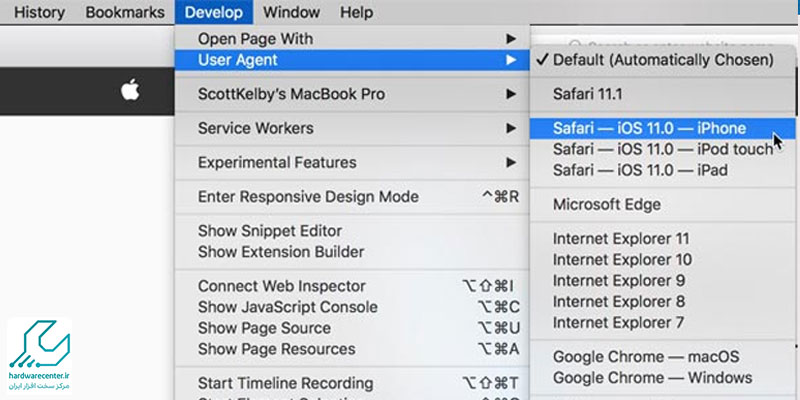Select Google Chrome macOS user agent
The image size is (800, 400).
[x=662, y=357]
